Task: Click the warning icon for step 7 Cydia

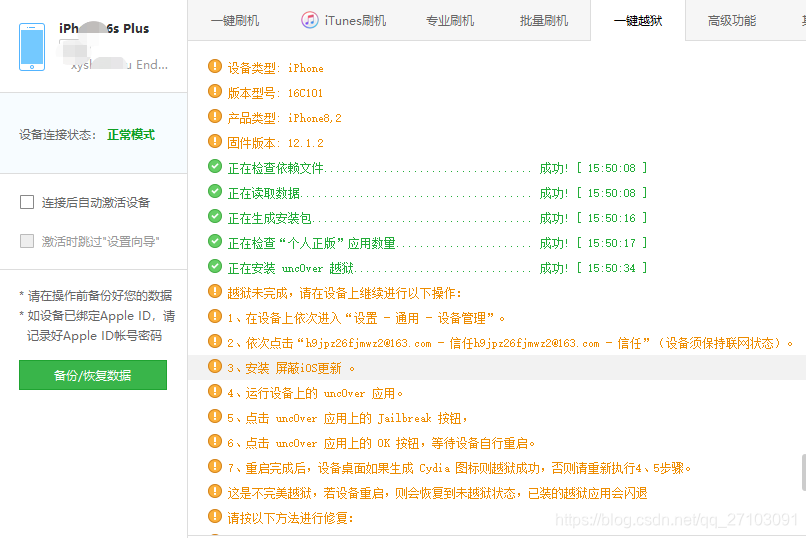Action: click(215, 467)
